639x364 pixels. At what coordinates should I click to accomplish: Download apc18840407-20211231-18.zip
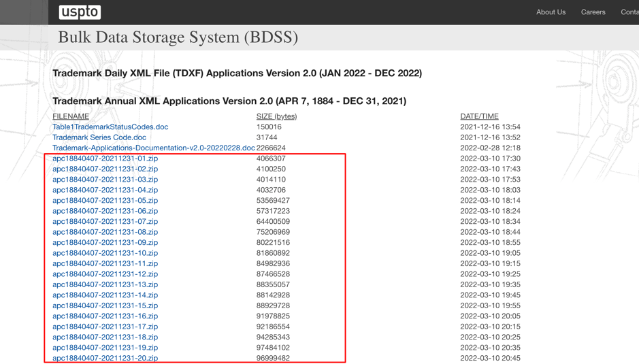point(105,337)
